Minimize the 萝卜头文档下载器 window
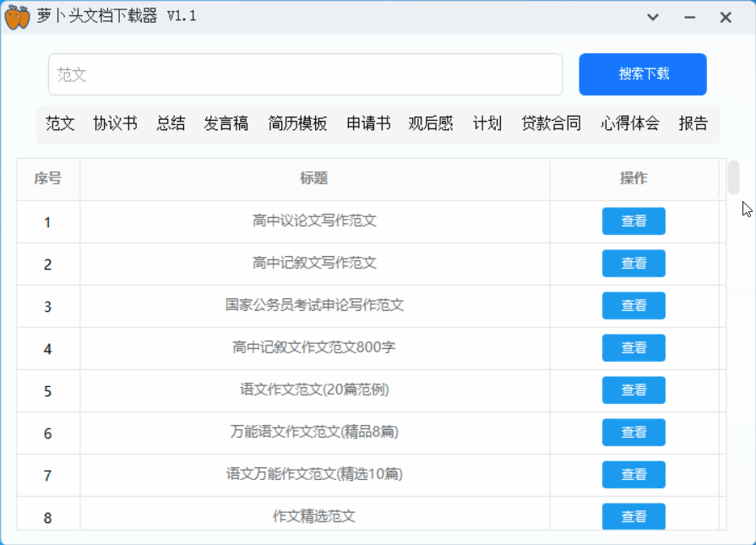Viewport: 756px width, 545px height. (x=690, y=18)
